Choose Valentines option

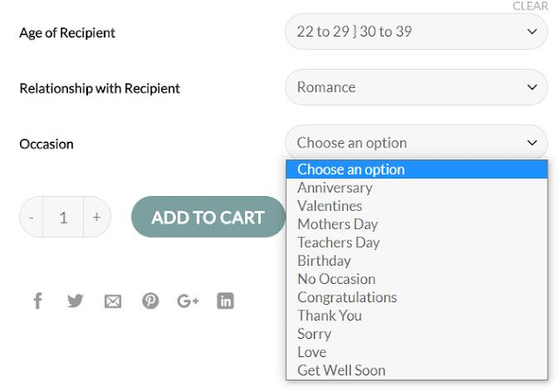point(330,206)
